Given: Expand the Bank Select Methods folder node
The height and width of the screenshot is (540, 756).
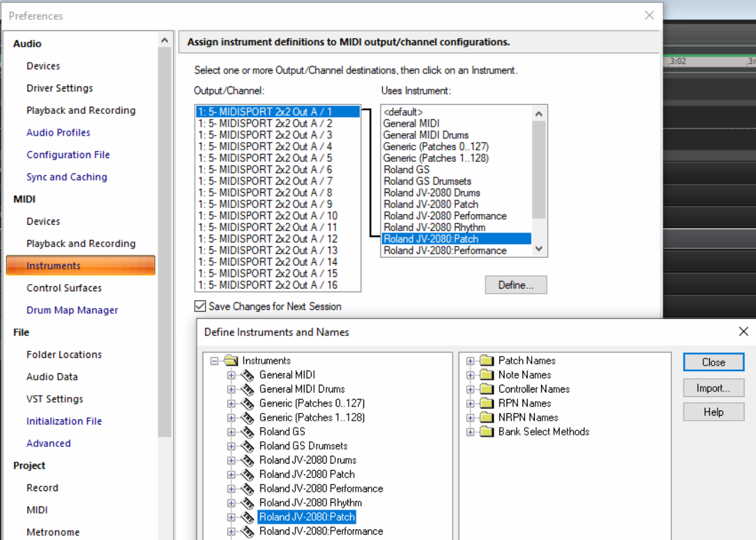Looking at the screenshot, I should [470, 432].
